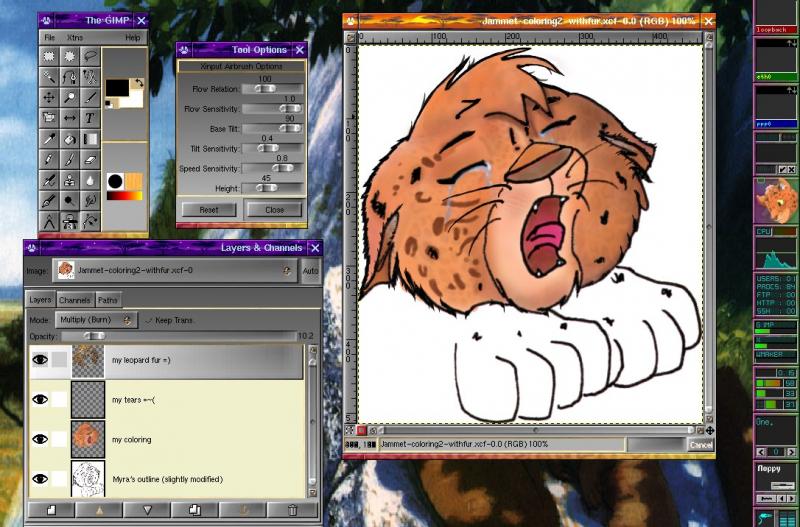The height and width of the screenshot is (527, 800).
Task: Open the Xtns menu
Action: tap(75, 37)
